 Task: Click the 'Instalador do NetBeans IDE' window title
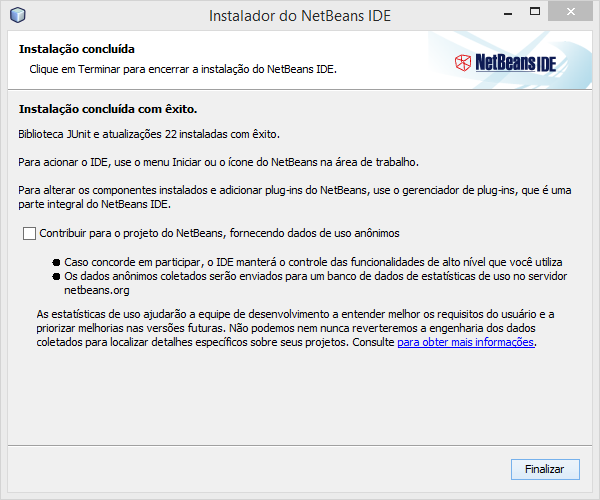click(x=300, y=16)
